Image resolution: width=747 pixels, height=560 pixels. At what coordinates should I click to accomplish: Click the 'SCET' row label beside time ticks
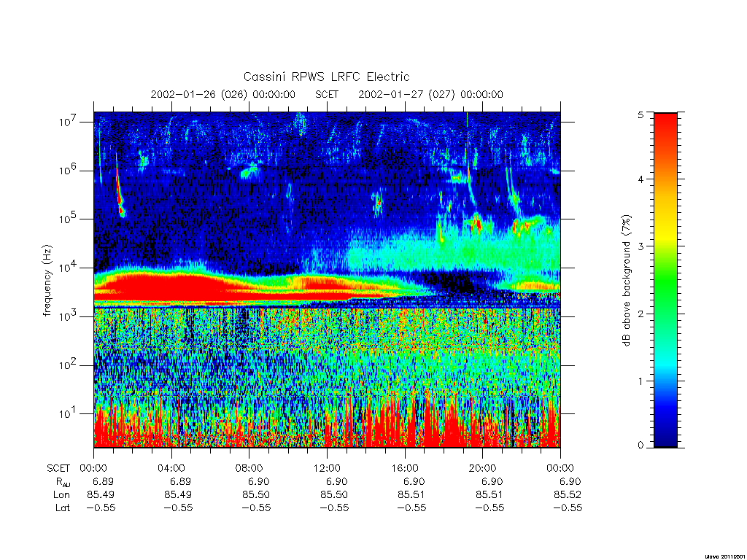[58, 469]
